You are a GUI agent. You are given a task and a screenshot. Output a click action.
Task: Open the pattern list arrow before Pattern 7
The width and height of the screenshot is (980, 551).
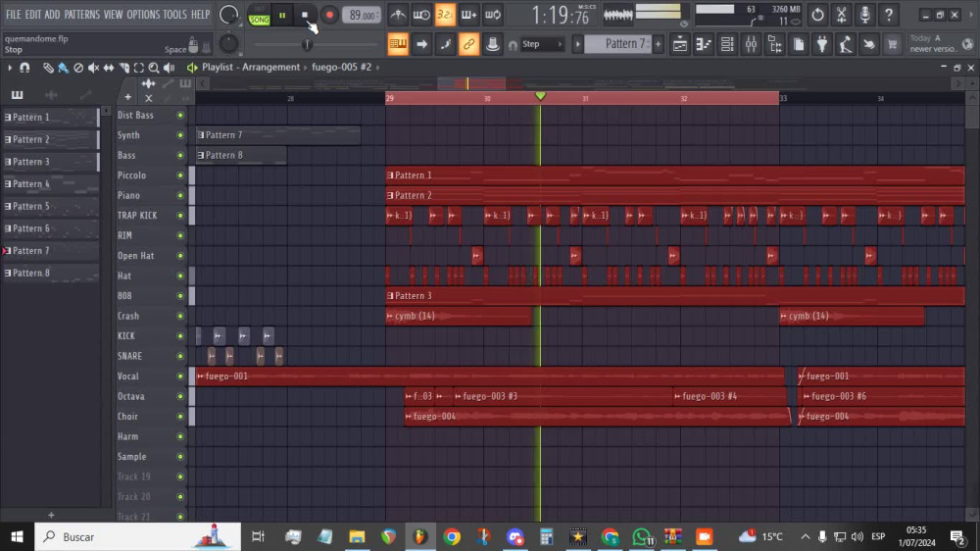point(577,44)
